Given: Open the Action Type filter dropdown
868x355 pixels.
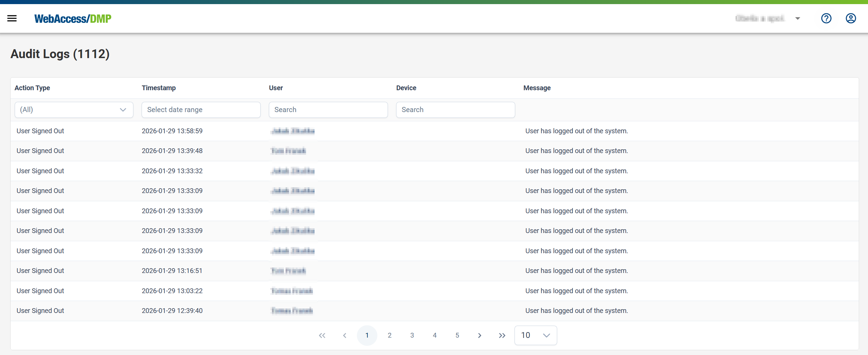Looking at the screenshot, I should click(x=74, y=110).
